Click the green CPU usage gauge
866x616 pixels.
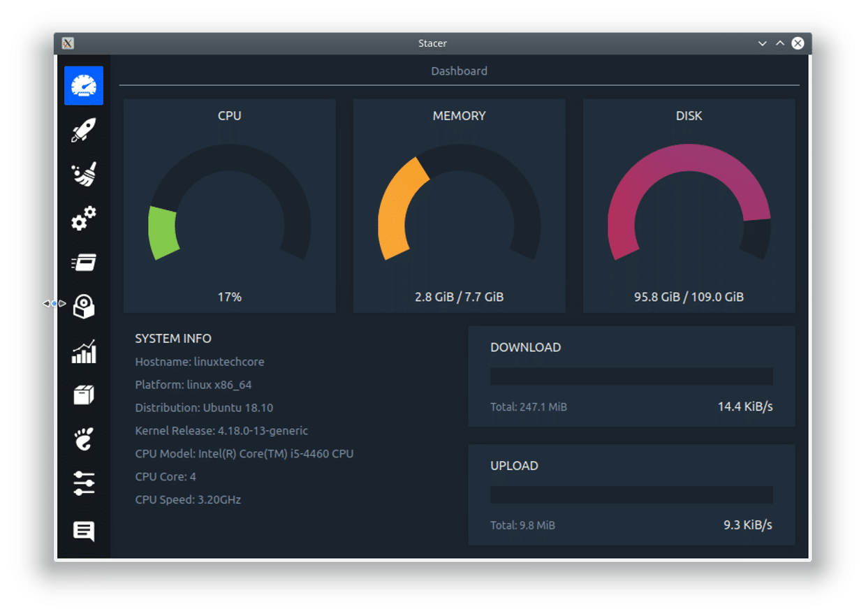point(162,233)
